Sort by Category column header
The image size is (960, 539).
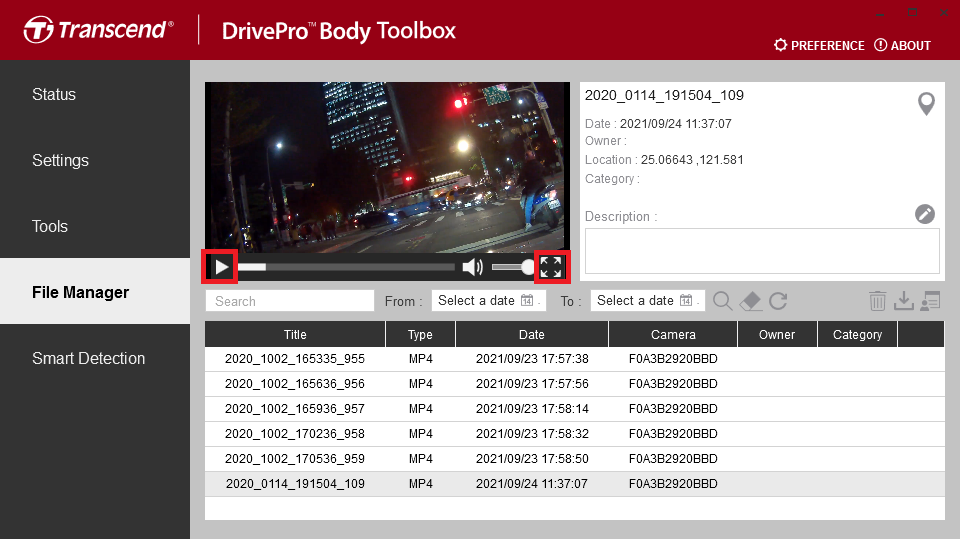857,334
